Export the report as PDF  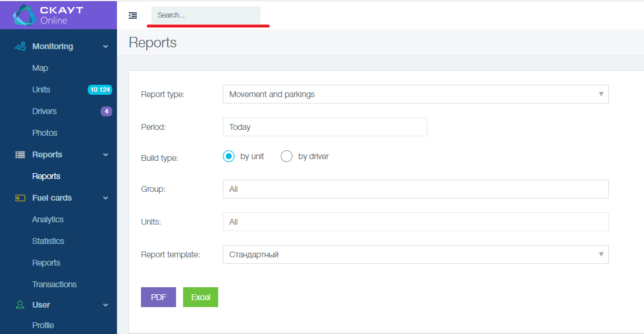pos(159,297)
